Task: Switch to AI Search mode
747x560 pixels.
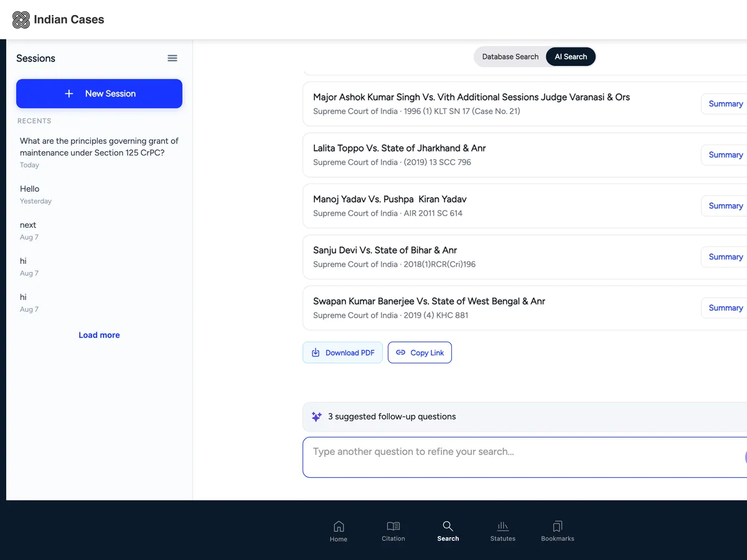Action: [x=571, y=57]
